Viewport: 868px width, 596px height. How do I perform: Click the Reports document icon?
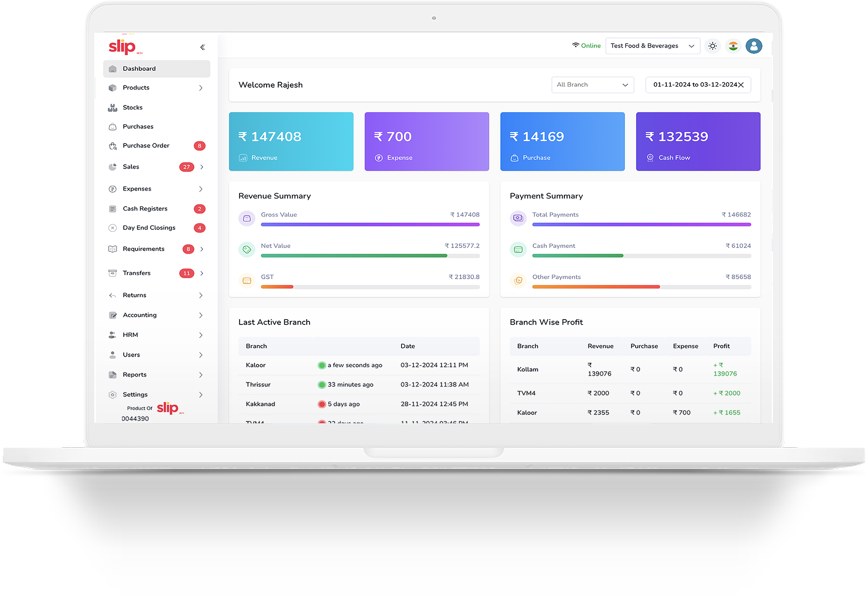pos(113,375)
